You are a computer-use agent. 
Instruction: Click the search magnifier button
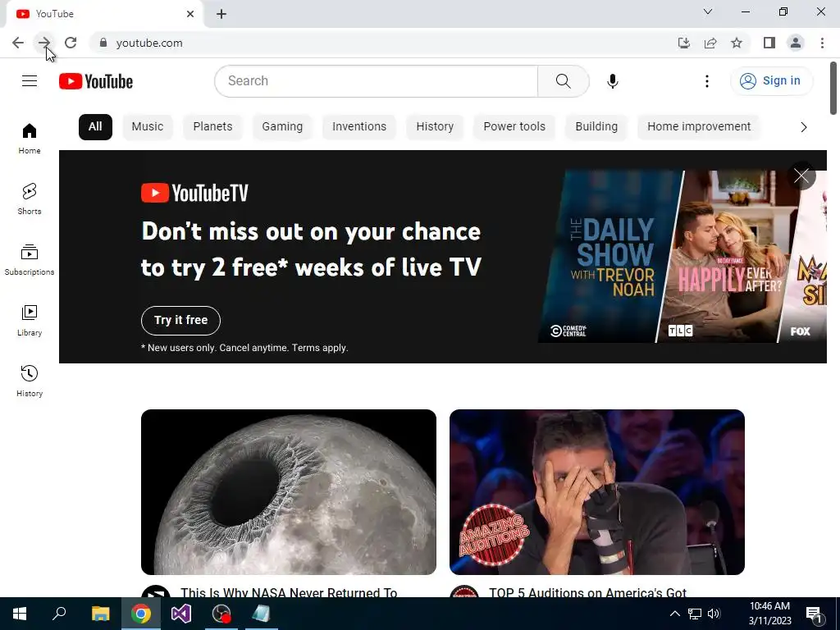coord(563,81)
